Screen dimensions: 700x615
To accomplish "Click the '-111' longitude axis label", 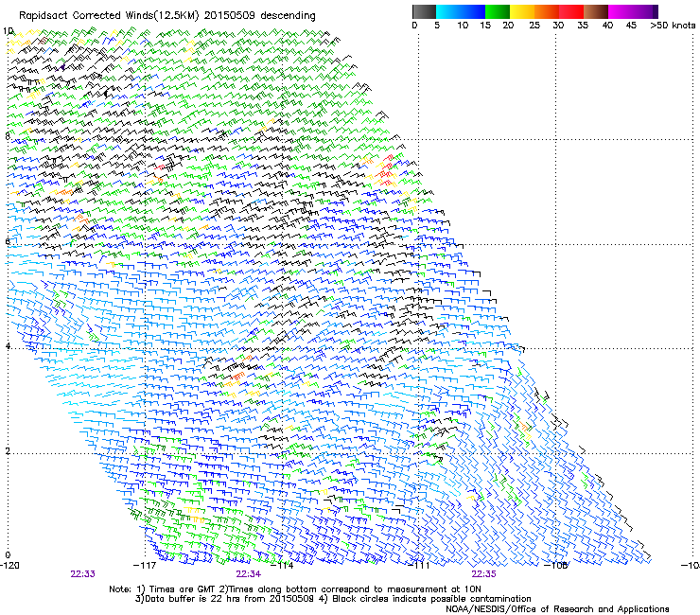I will 419,566.
